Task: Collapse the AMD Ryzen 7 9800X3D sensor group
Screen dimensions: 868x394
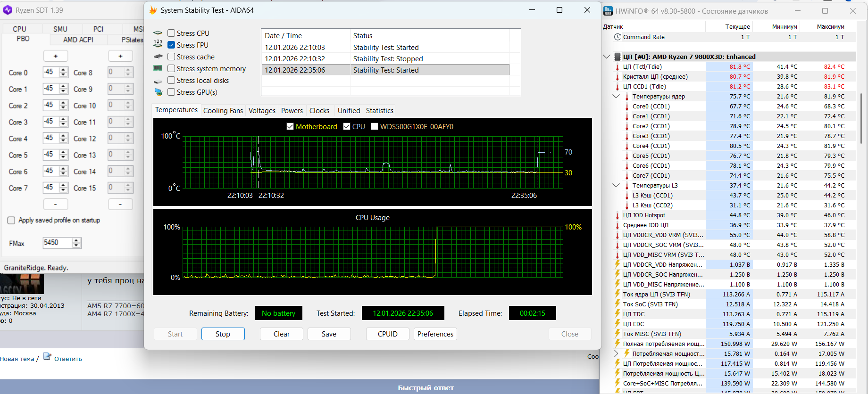Action: click(x=607, y=57)
